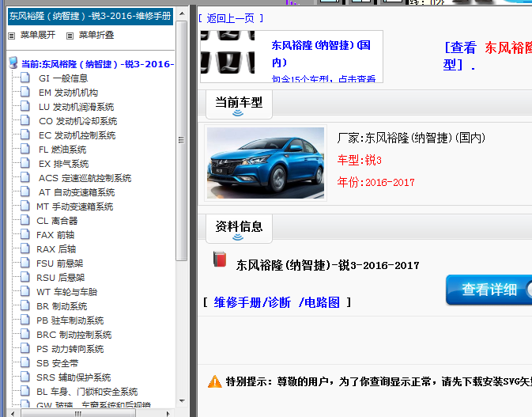Click page icon beside BRC 制动控制系统
532x417 pixels.
25,334
